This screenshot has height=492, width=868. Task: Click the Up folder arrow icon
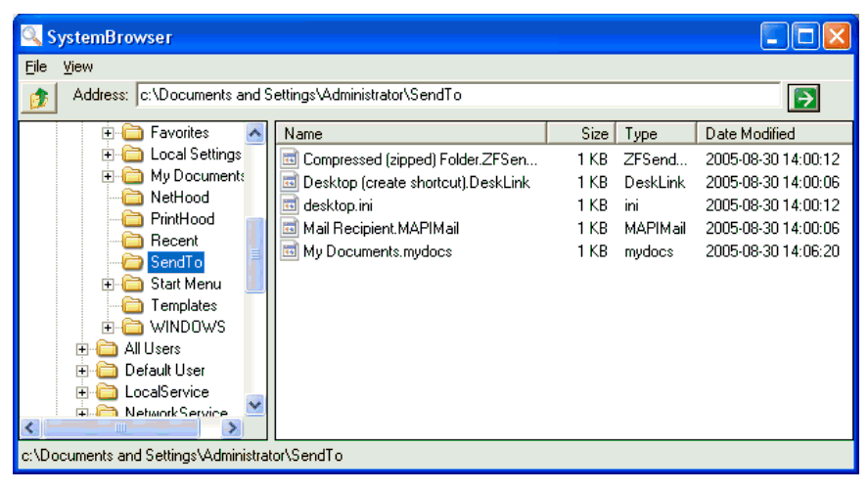38,97
